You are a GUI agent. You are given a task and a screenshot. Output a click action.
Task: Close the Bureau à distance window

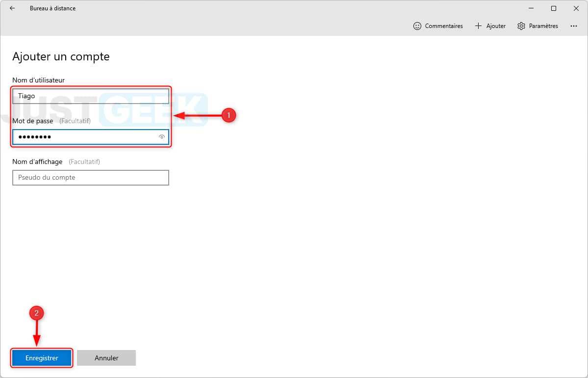(x=576, y=8)
